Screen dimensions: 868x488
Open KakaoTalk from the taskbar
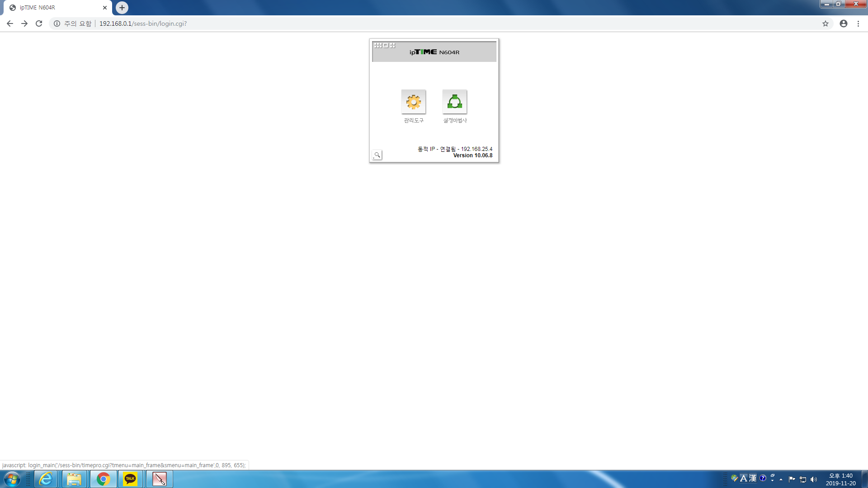pos(130,479)
